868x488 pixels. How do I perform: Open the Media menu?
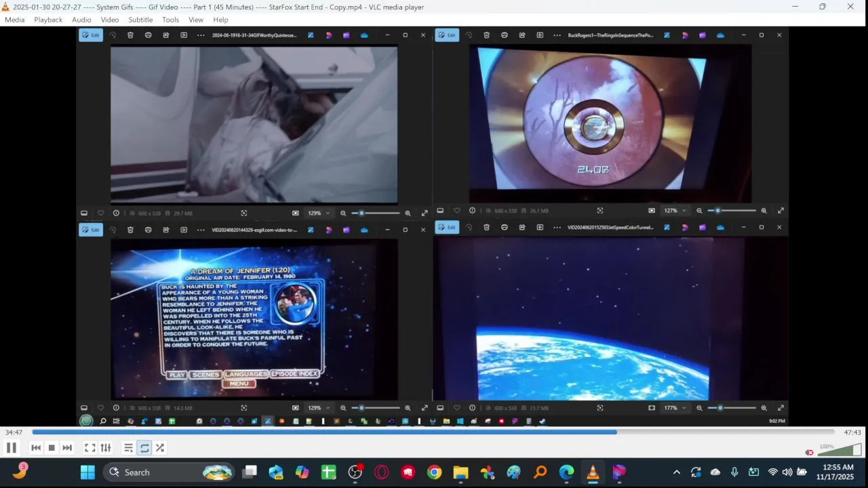[14, 20]
